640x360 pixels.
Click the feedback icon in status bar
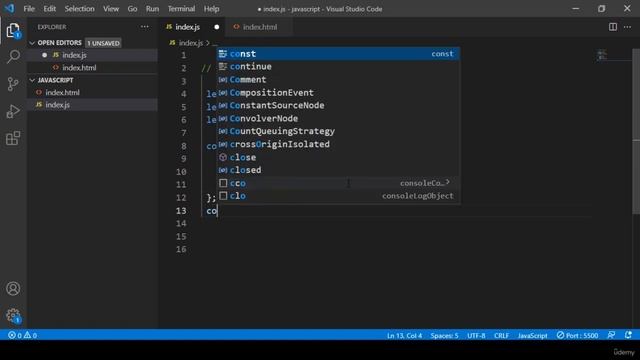[x=611, y=335]
